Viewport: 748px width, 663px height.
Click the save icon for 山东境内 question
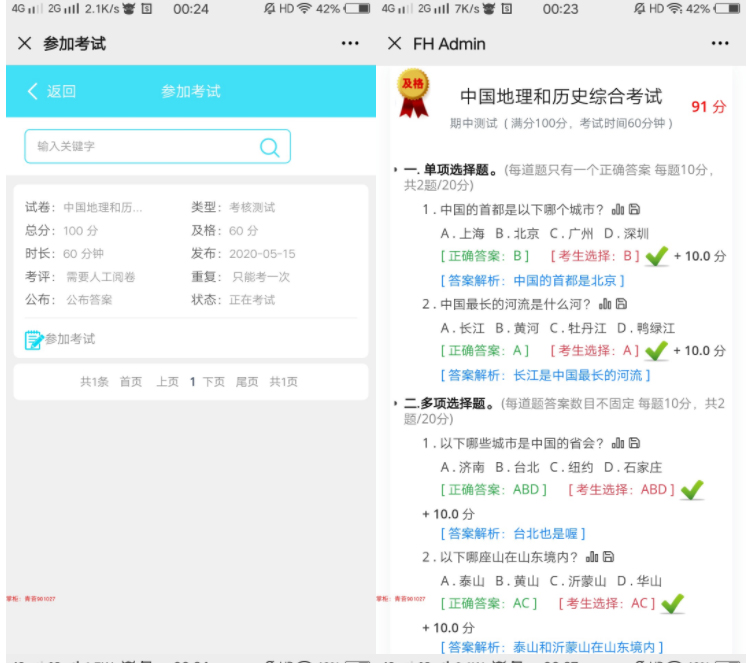(608, 556)
